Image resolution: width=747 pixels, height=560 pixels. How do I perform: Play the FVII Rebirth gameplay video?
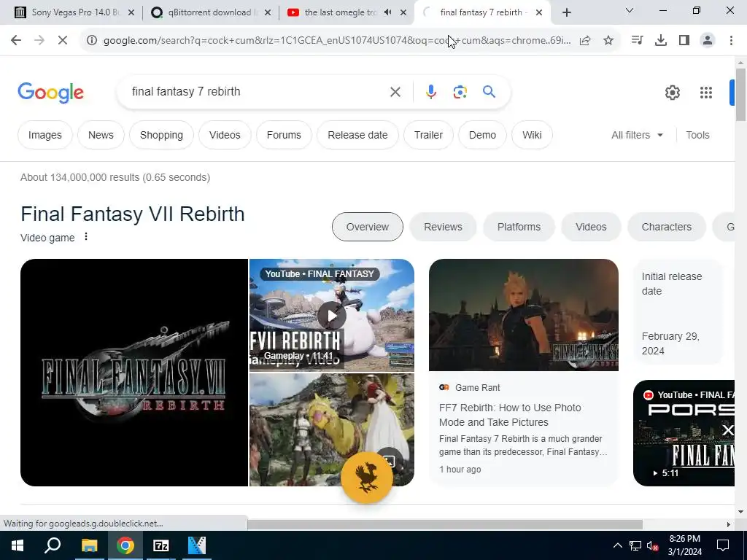pyautogui.click(x=332, y=315)
